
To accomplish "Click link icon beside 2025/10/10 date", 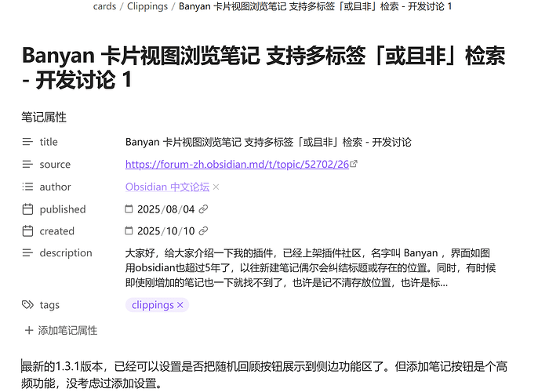I will pos(204,231).
